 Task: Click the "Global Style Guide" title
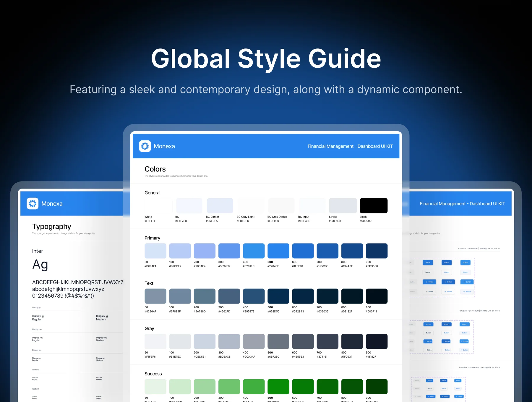(266, 59)
